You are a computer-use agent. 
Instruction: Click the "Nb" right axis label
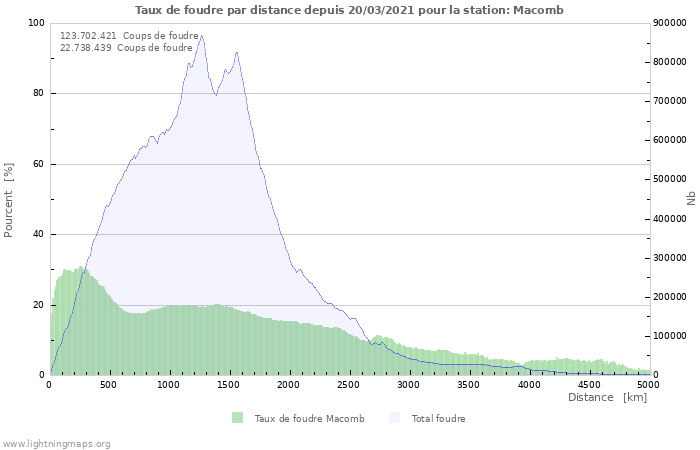point(690,199)
